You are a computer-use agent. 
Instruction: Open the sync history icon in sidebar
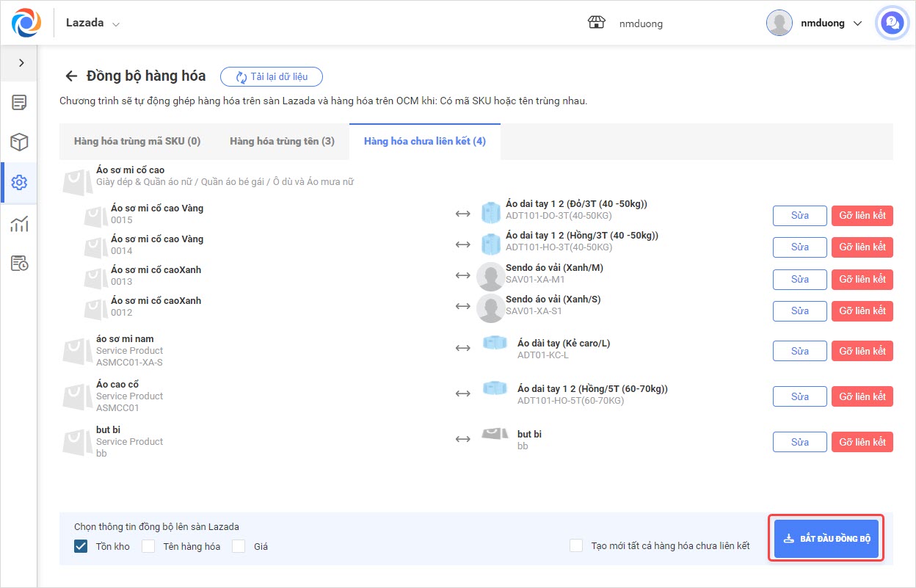pyautogui.click(x=19, y=263)
